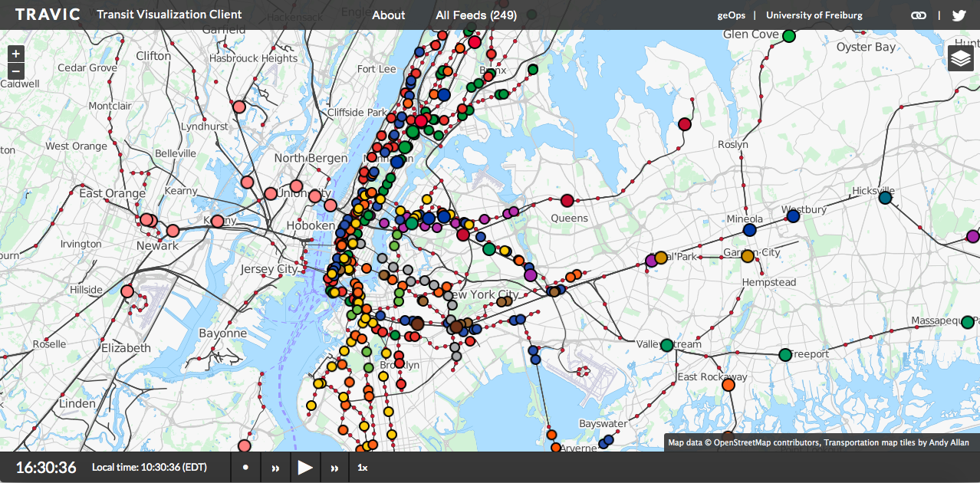Click the Queens map label

pos(570,218)
